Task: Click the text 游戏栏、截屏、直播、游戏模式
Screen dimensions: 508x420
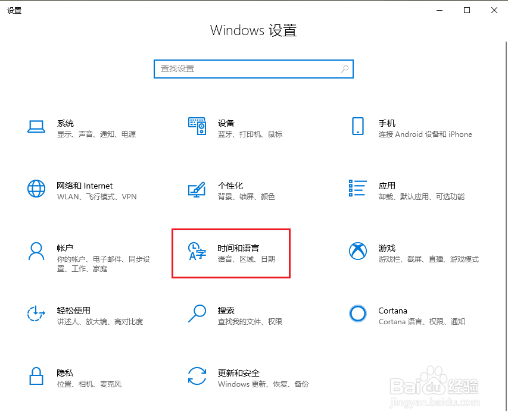Action: click(x=428, y=259)
